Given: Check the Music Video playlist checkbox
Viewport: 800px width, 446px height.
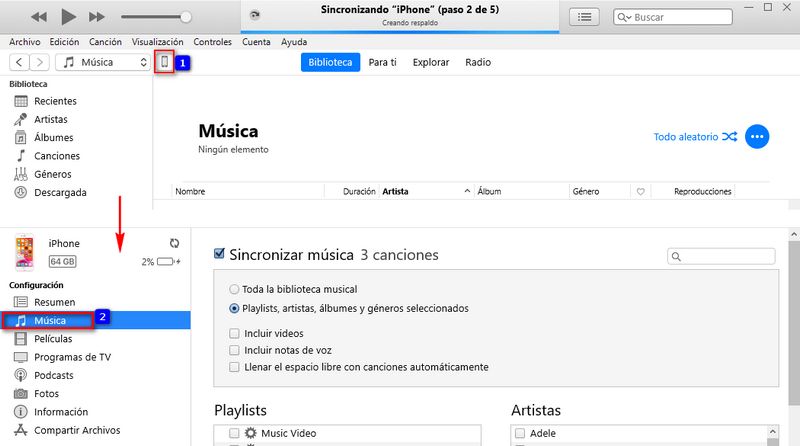Looking at the screenshot, I should [x=234, y=433].
